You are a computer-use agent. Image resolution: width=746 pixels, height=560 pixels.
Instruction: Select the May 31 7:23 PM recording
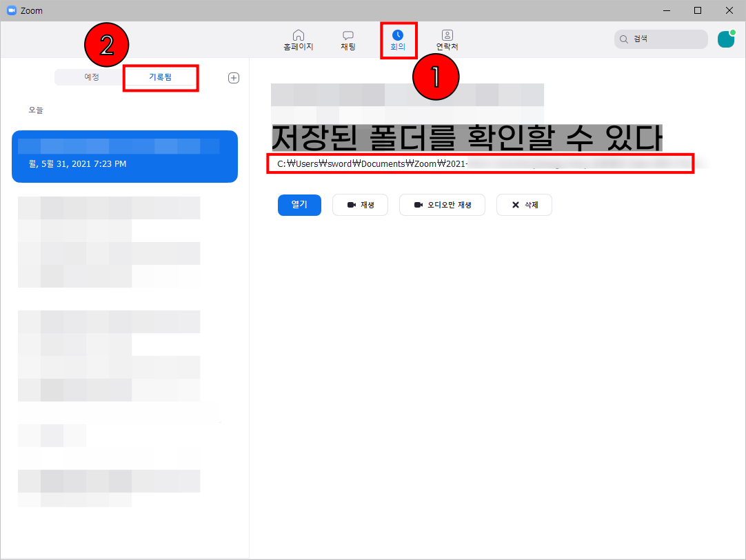(125, 157)
